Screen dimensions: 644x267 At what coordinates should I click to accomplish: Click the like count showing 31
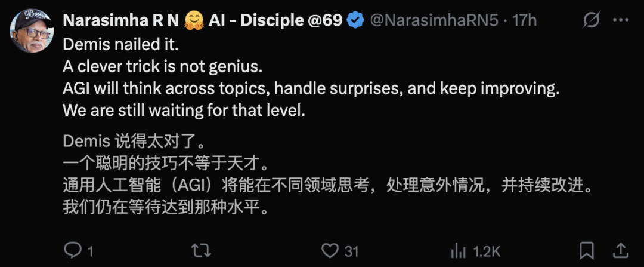click(x=351, y=251)
